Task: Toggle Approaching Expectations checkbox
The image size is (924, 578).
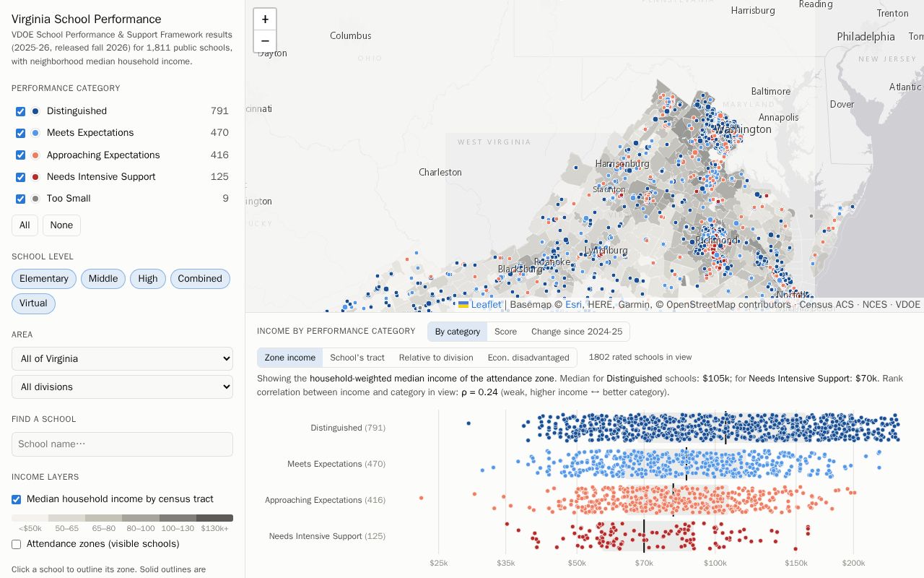Action: [20, 155]
